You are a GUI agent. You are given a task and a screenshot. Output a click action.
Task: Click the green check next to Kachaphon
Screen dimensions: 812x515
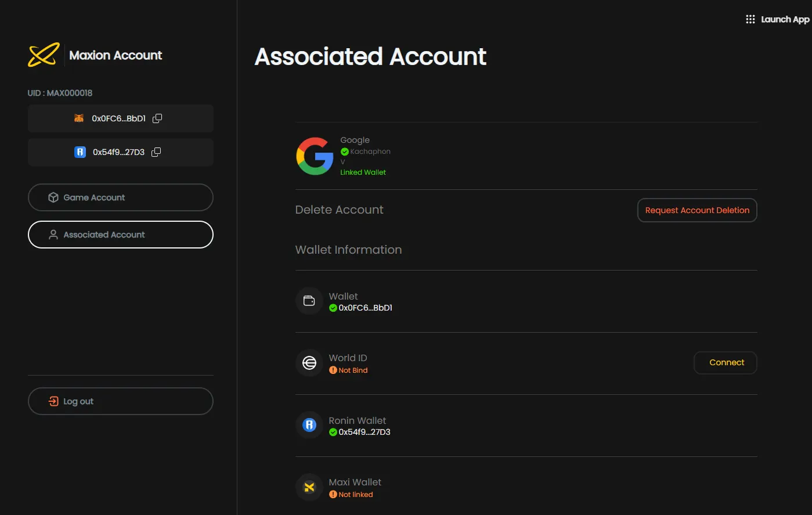tap(345, 152)
